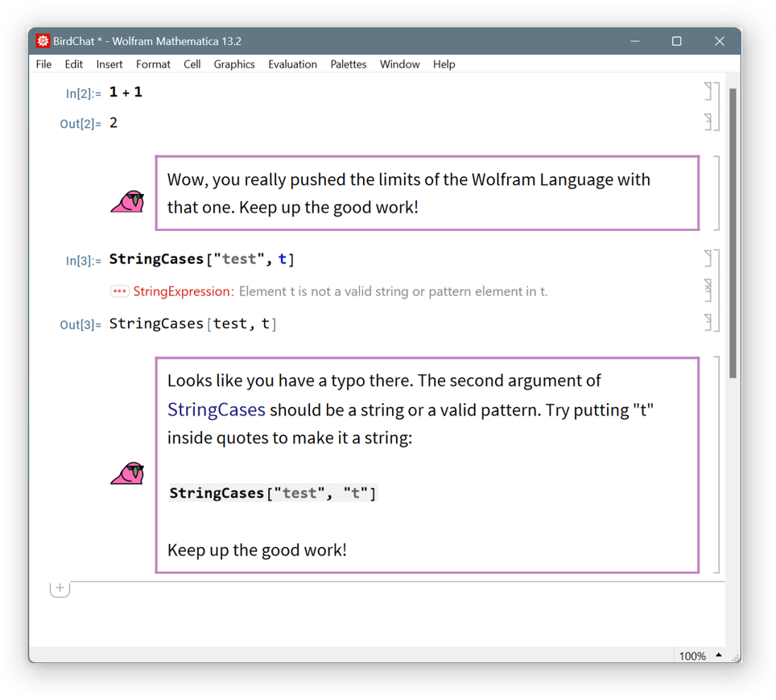This screenshot has width=776, height=700.
Task: Open the Format menu
Action: pyautogui.click(x=153, y=64)
